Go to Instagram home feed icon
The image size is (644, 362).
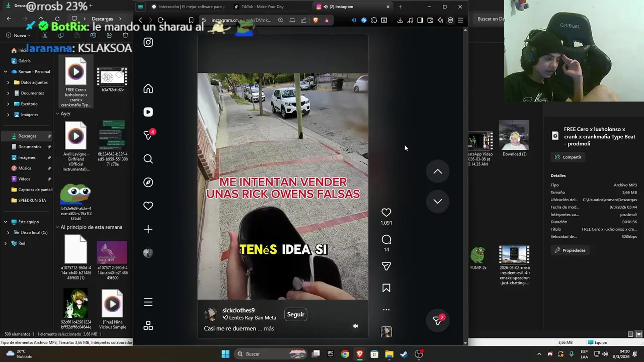(x=148, y=89)
